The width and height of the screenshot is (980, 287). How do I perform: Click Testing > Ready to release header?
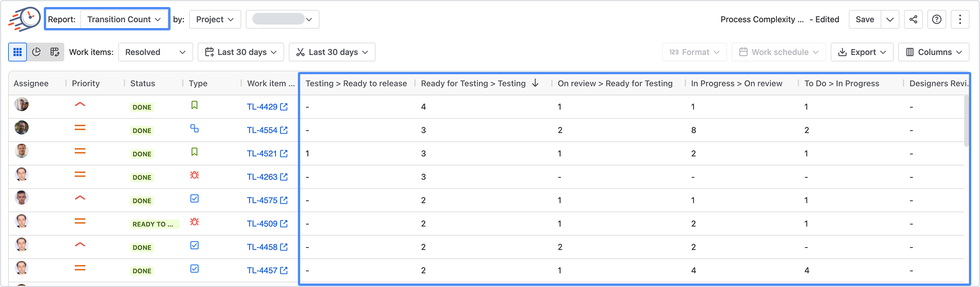[x=356, y=84]
